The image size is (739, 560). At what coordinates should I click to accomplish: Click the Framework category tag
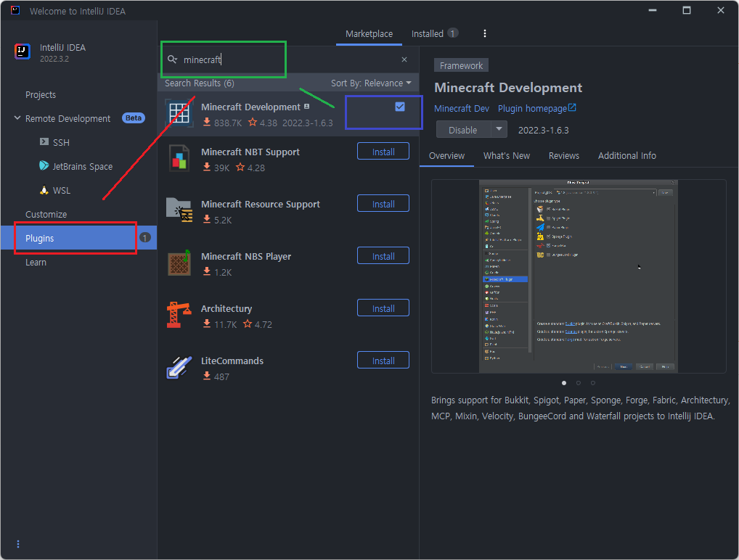click(461, 65)
